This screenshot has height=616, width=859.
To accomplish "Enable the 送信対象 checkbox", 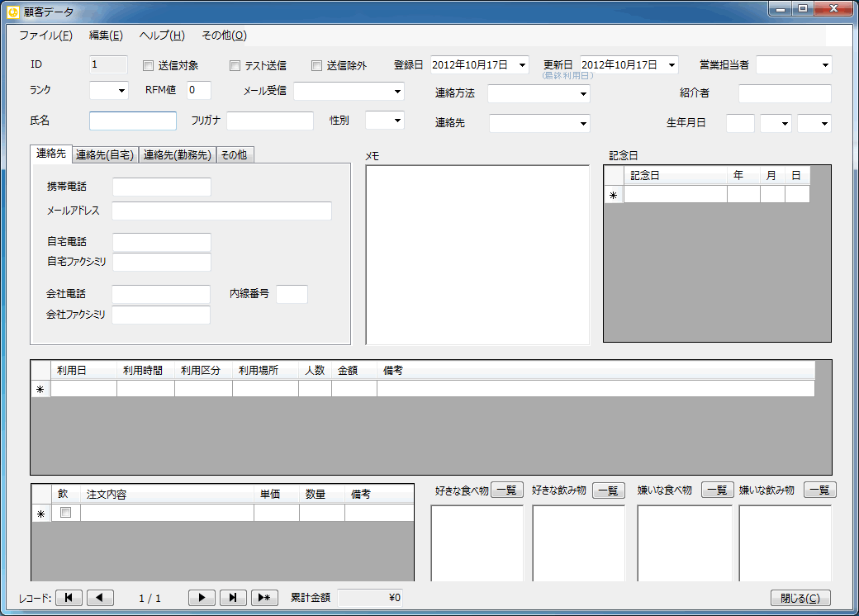I will (149, 65).
